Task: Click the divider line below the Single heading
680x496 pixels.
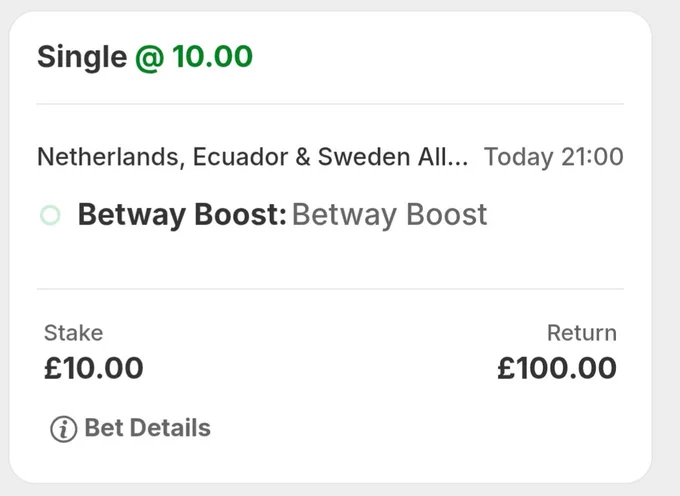Action: 330,104
